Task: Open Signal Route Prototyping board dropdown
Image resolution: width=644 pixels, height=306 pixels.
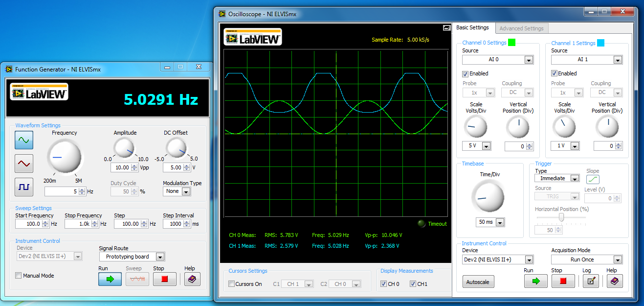Action: point(132,257)
